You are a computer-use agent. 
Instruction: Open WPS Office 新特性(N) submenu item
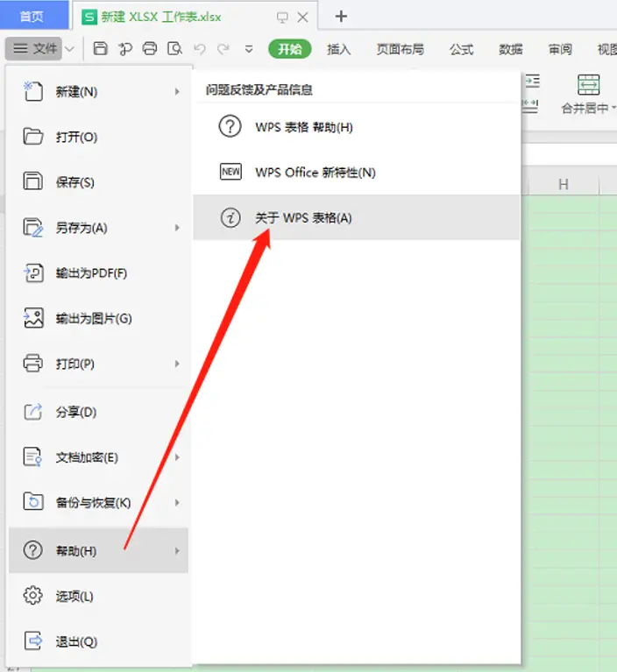[x=357, y=173]
